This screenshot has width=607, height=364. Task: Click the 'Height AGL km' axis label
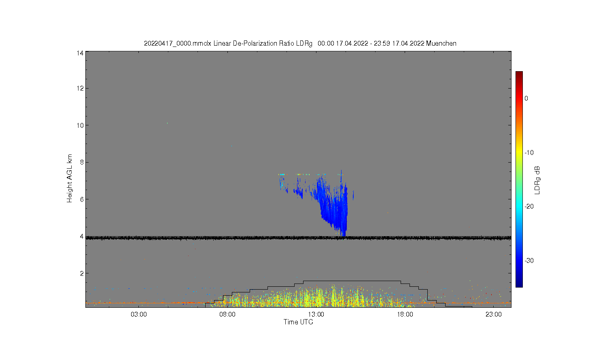(70, 178)
